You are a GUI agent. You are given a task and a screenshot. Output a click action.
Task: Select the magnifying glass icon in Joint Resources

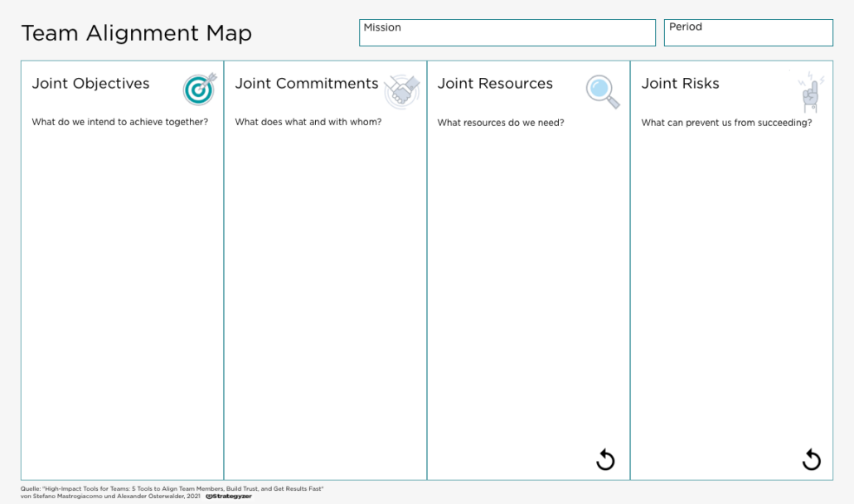click(603, 91)
